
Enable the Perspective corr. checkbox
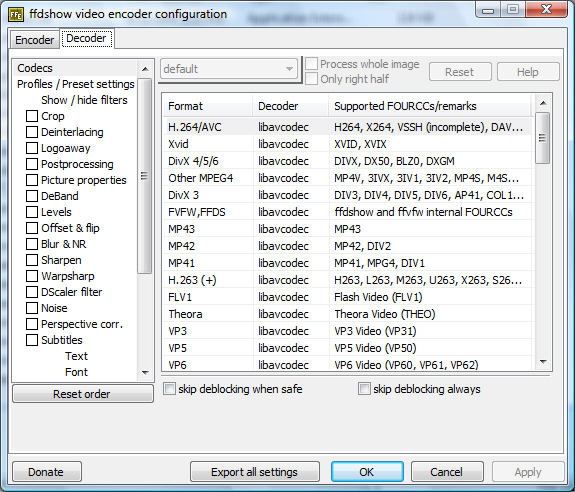click(32, 324)
